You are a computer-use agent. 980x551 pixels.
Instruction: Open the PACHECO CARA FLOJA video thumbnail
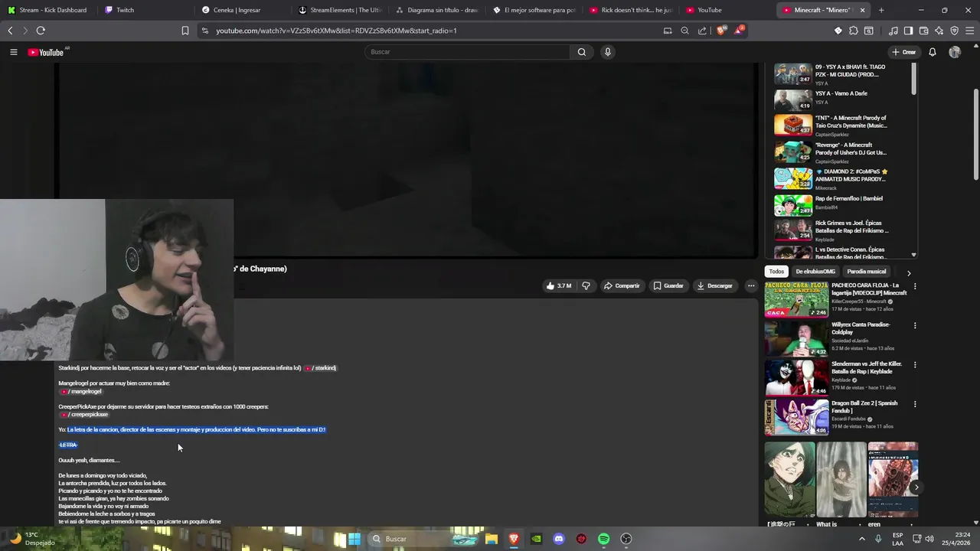(796, 298)
